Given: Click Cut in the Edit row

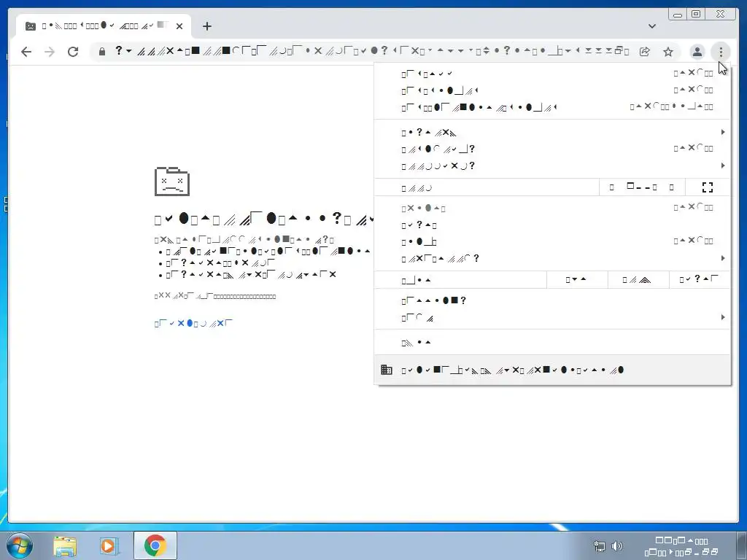Looking at the screenshot, I should click(577, 279).
